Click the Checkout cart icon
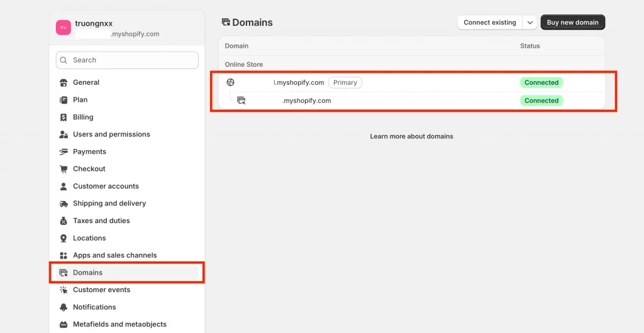Image resolution: width=644 pixels, height=333 pixels. (x=64, y=169)
